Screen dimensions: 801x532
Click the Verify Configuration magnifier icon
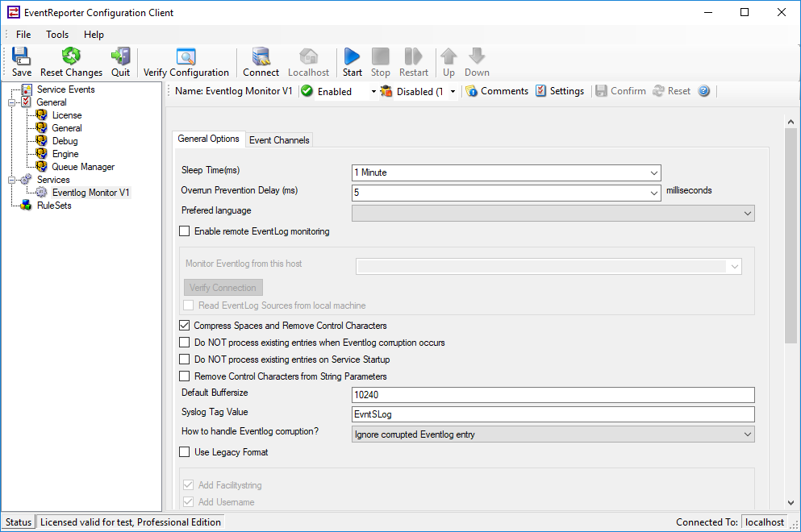click(186, 56)
